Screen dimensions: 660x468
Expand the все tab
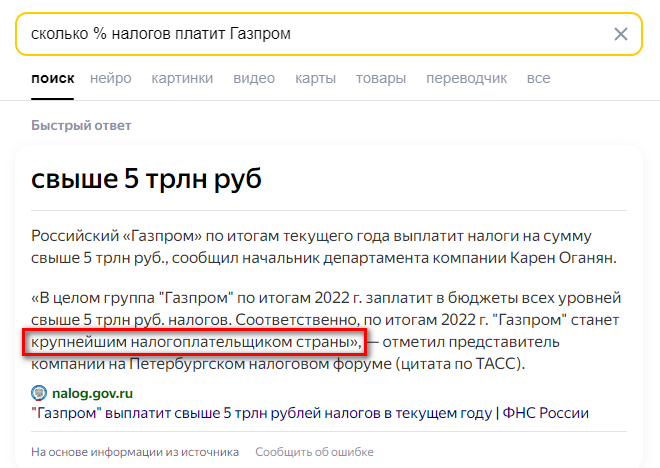pyautogui.click(x=538, y=78)
